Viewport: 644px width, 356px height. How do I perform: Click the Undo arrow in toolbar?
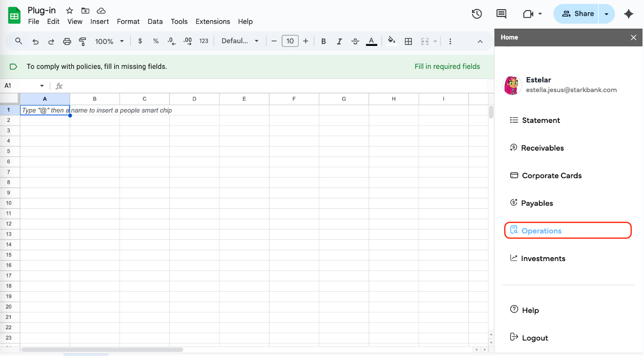[35, 41]
